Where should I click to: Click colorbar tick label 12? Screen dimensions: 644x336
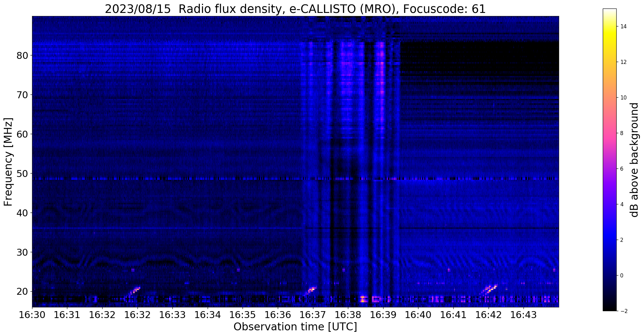[x=623, y=62]
